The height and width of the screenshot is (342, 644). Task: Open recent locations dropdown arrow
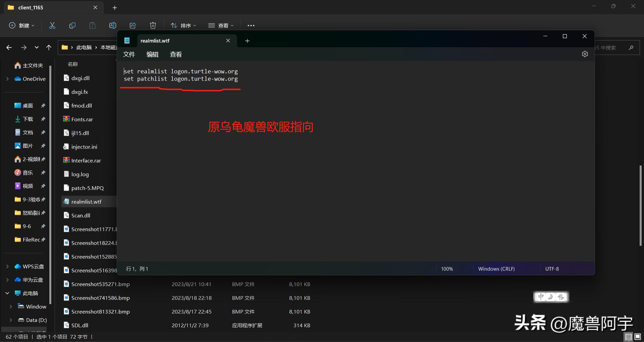click(37, 48)
